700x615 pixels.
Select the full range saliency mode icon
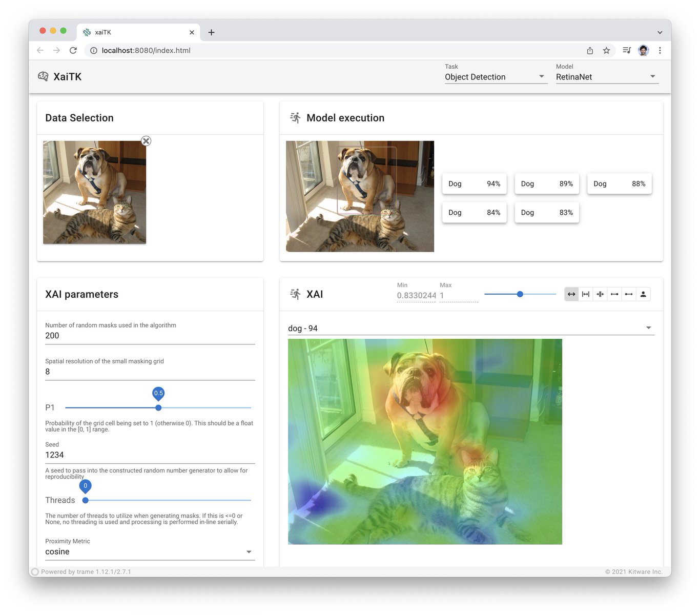click(571, 294)
